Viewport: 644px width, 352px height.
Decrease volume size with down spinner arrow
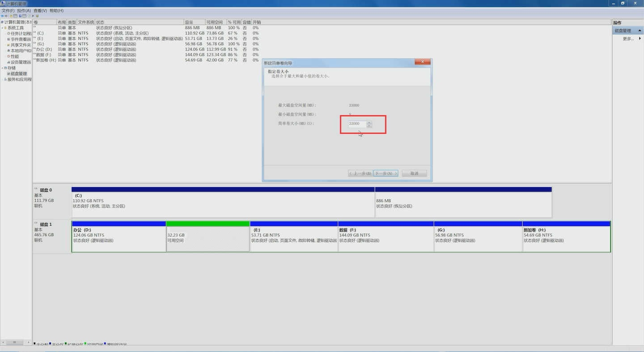(369, 125)
